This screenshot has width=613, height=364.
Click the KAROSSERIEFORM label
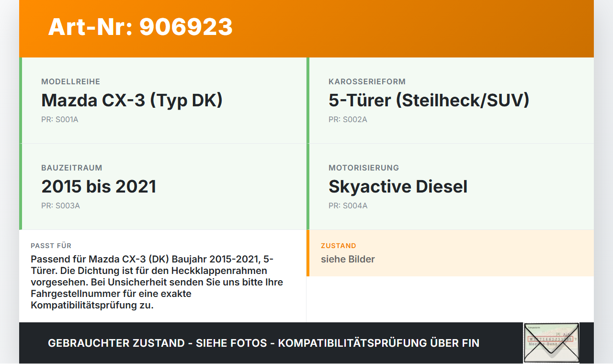(367, 82)
